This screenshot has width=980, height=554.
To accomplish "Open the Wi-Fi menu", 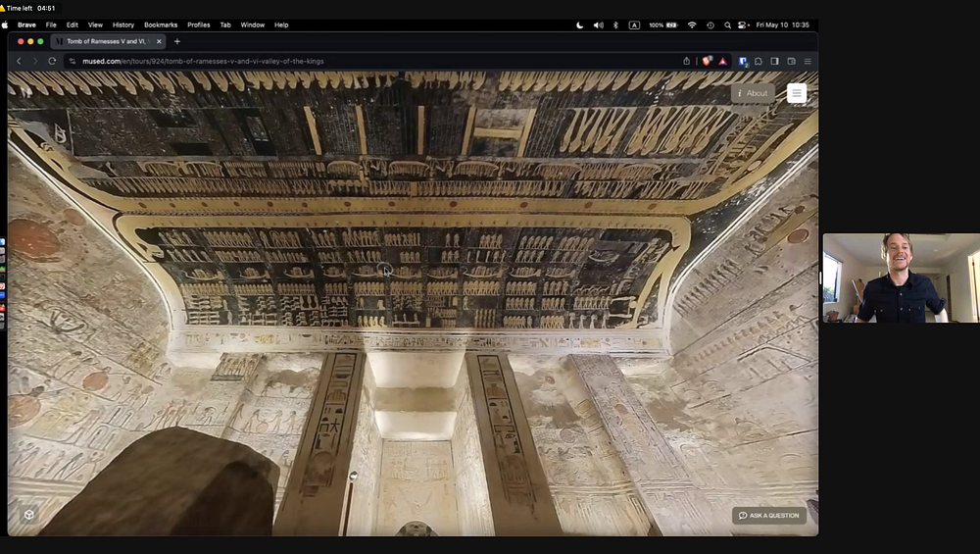I will (692, 25).
